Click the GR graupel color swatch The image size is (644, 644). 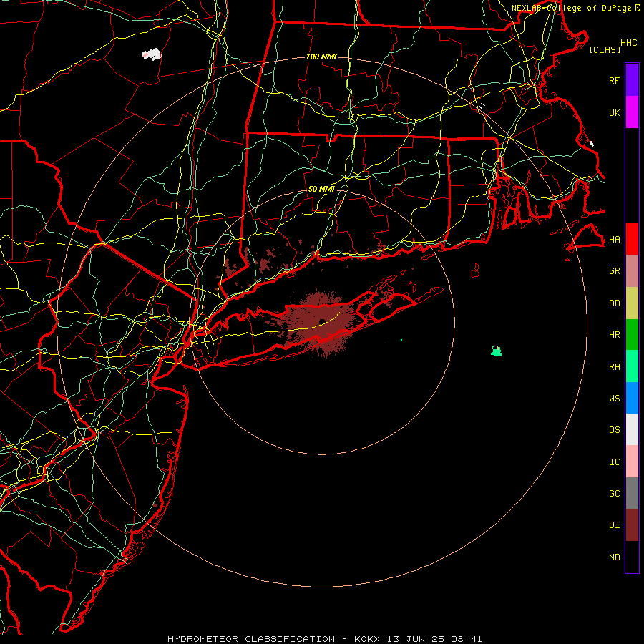click(632, 271)
